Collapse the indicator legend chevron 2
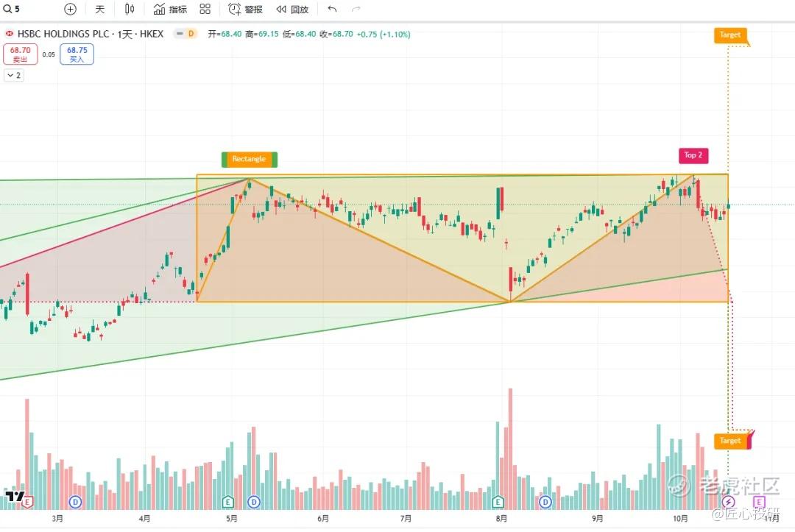Image resolution: width=795 pixels, height=532 pixels. pos(14,76)
